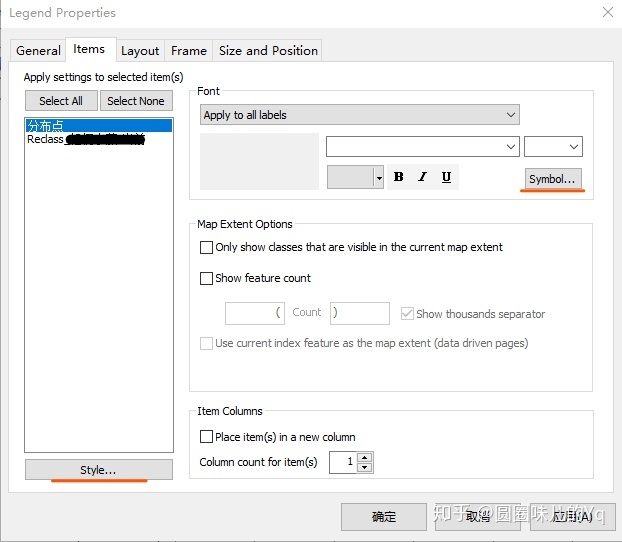This screenshot has width=622, height=542.
Task: Open the Style... dialog button
Action: pos(98,470)
